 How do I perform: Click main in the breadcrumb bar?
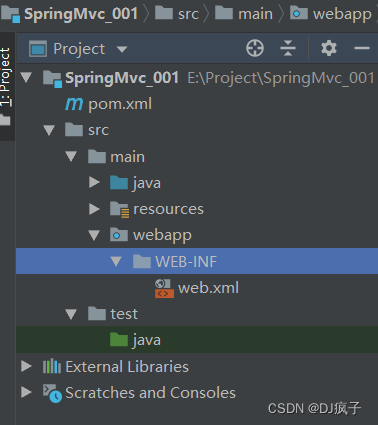click(255, 14)
